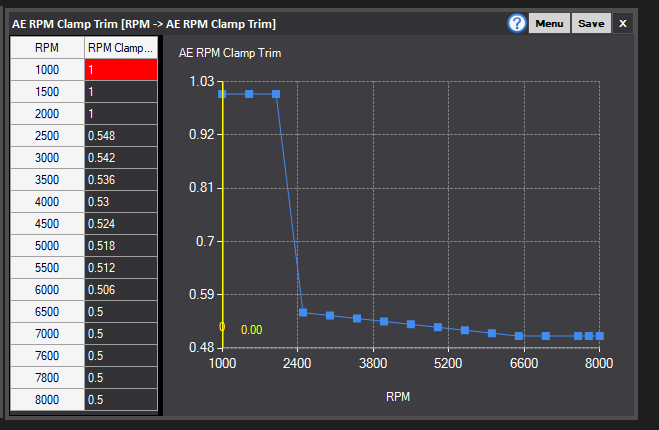
Task: Close the AE RPM Clamp Trim window
Action: pyautogui.click(x=623, y=24)
